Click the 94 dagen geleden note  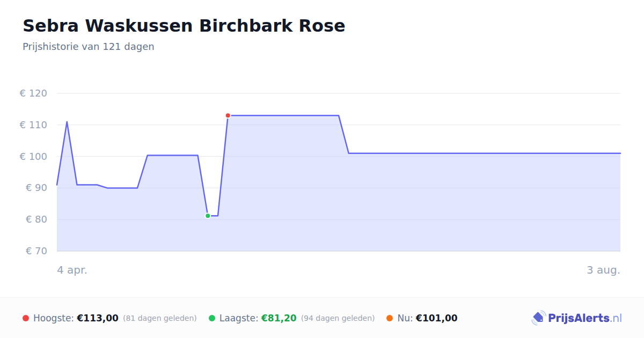click(x=338, y=318)
